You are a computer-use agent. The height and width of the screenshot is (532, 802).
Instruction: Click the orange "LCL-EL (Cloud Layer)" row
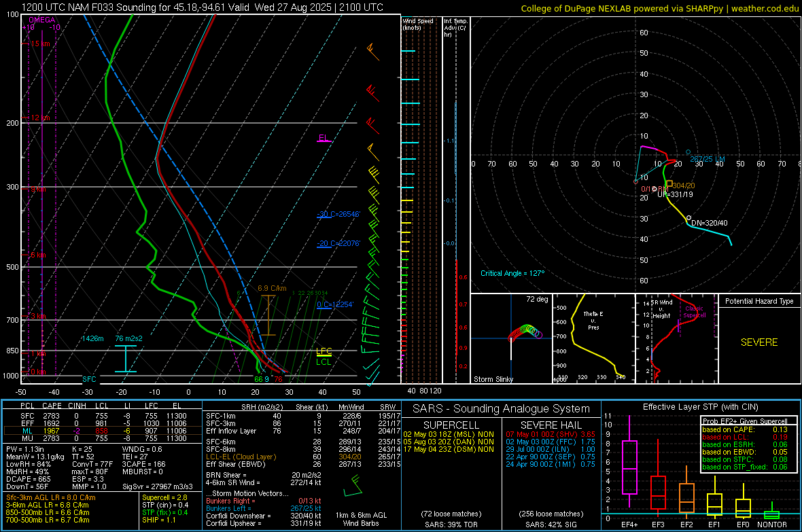(302, 457)
